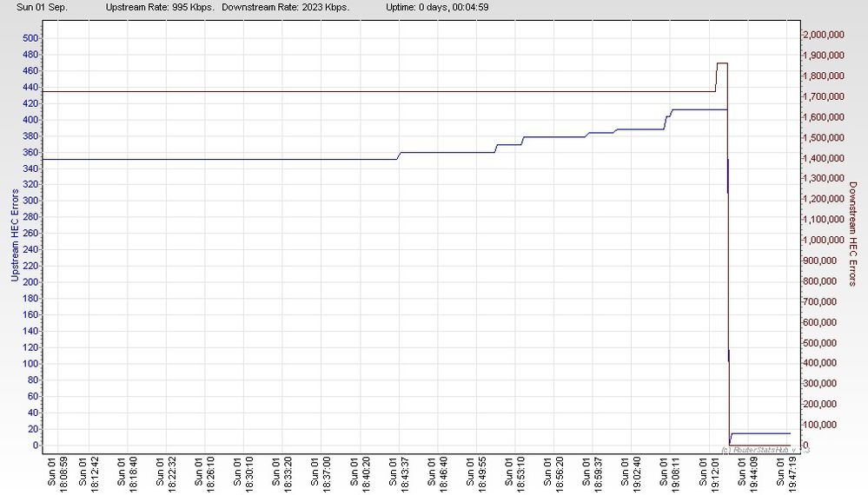Click the 140 value on upstream axis
This screenshot has width=868, height=495.
30,331
